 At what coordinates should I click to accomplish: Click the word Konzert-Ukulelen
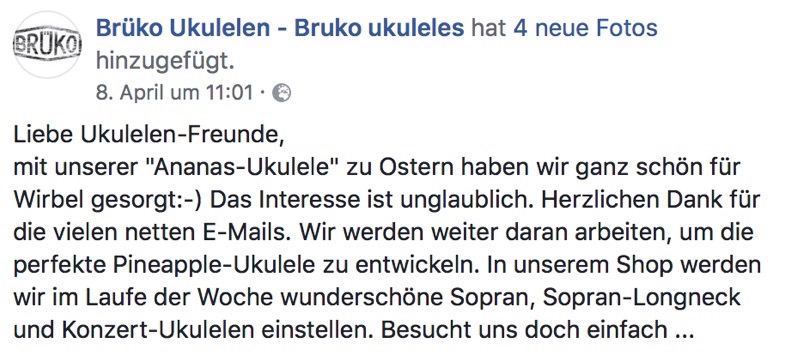coord(159,330)
